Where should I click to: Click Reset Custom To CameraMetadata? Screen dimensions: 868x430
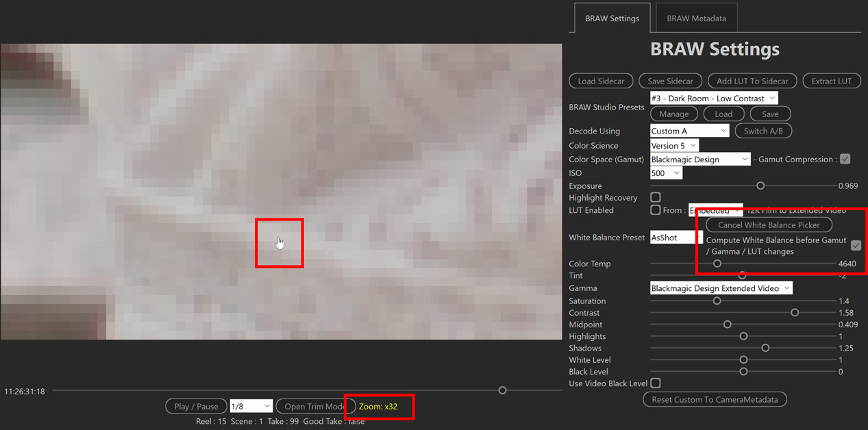(x=715, y=399)
